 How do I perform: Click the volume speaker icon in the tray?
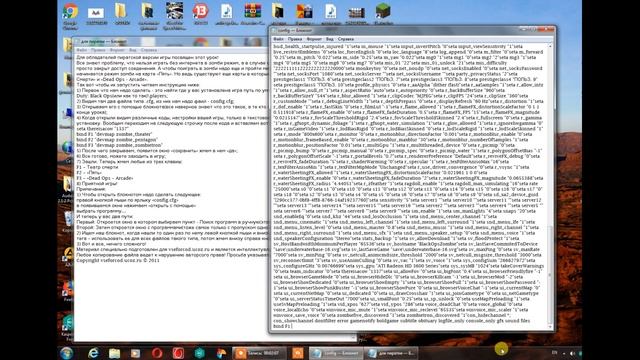[x=572, y=353]
